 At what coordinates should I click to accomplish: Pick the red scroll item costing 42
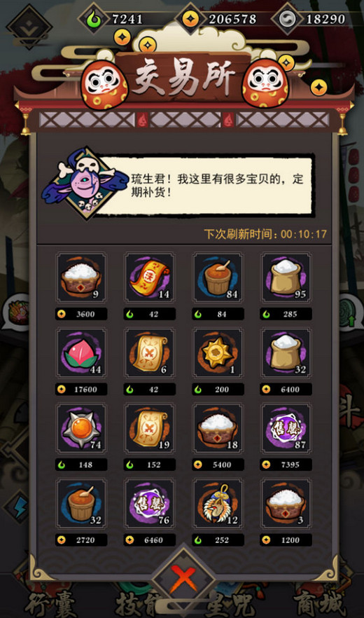coord(150,278)
